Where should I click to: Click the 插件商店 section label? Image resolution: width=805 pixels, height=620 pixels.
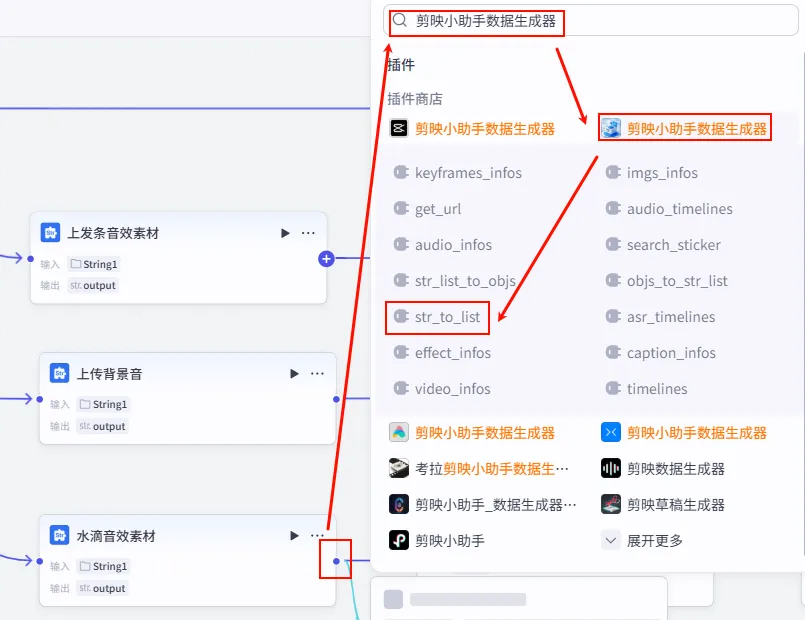click(415, 99)
